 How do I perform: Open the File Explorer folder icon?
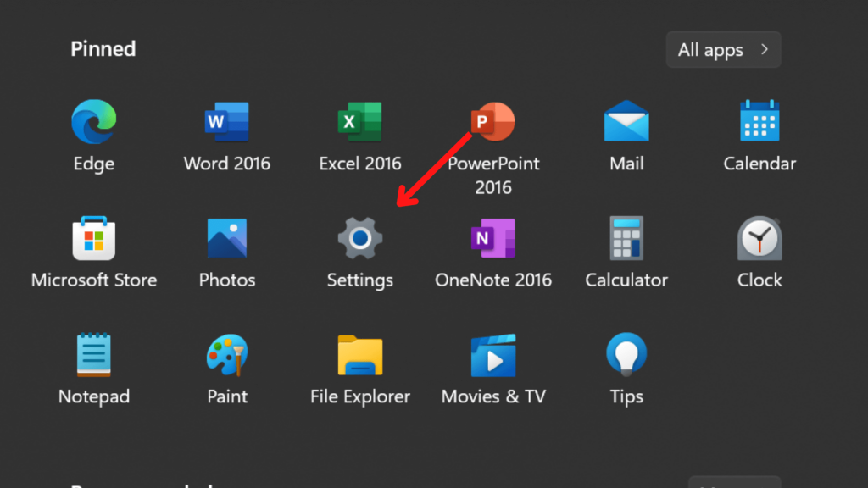(359, 355)
